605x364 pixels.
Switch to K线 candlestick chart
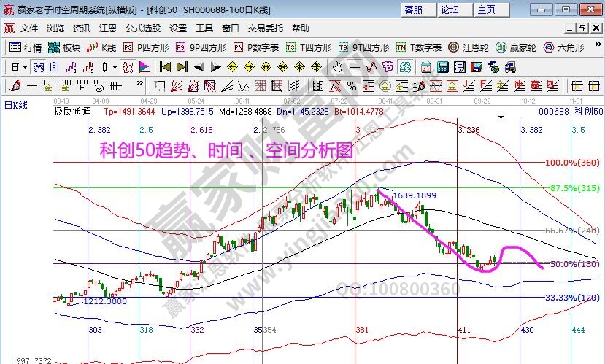[101, 47]
